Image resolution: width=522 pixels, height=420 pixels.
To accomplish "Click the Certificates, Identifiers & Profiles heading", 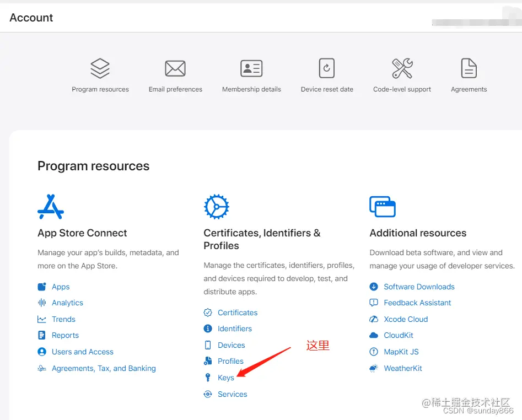I will pos(262,239).
